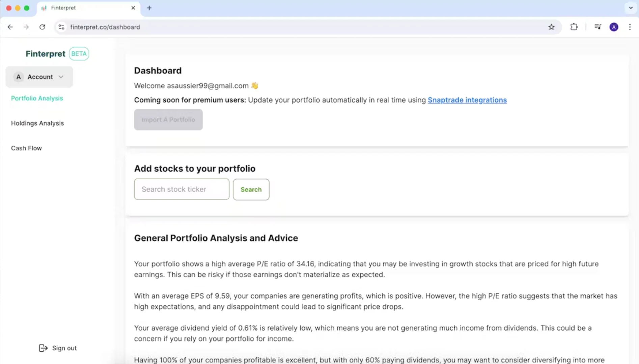Open the media controls icon in toolbar
Image resolution: width=639 pixels, height=364 pixels.
(598, 27)
